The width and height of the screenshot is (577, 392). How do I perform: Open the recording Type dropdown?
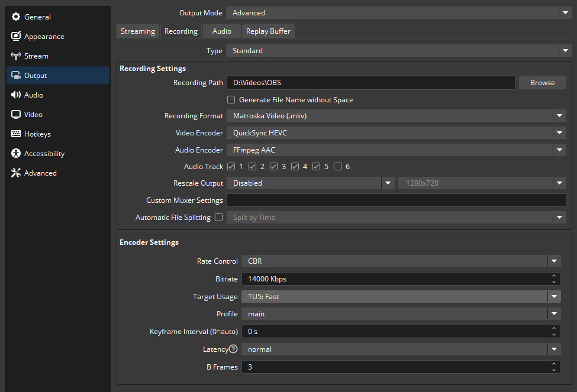(399, 51)
